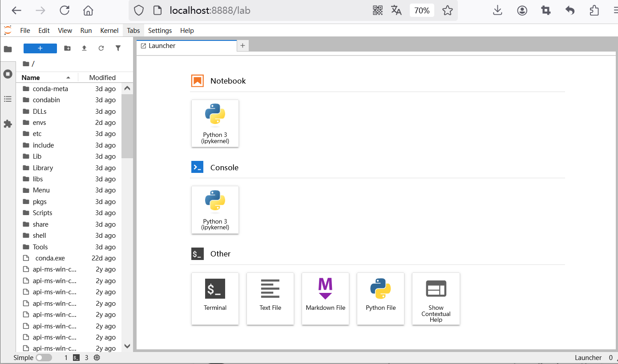The width and height of the screenshot is (618, 364).
Task: Click scroll up arrow in file list
Action: coord(127,88)
